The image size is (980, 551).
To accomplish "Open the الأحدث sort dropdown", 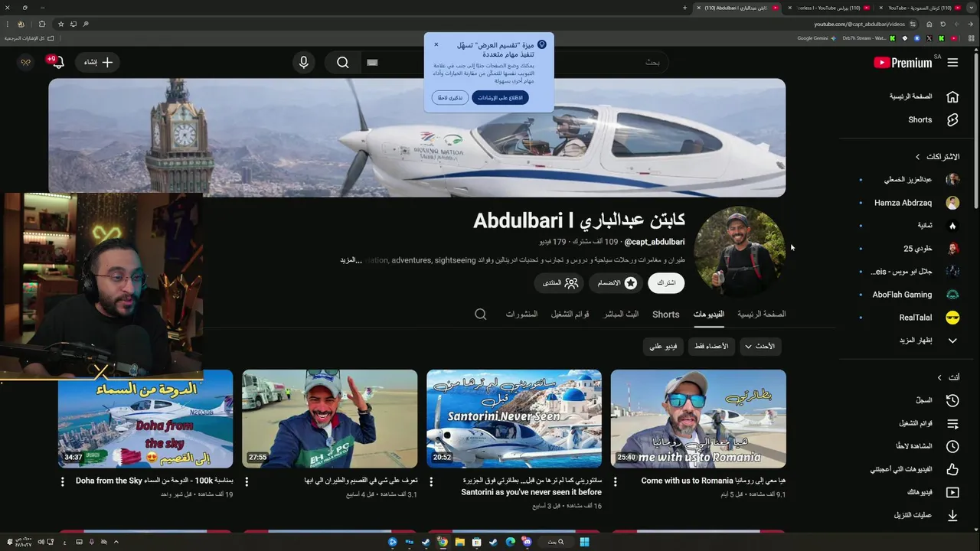I will click(x=759, y=347).
